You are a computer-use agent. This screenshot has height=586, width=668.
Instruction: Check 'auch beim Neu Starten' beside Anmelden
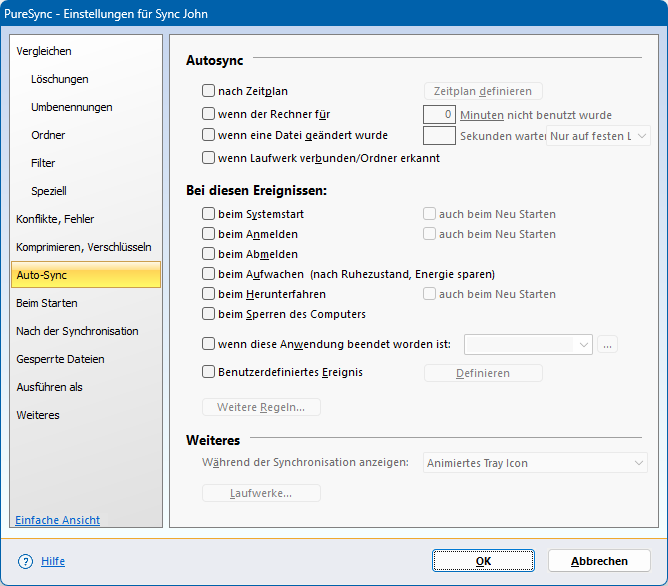pos(429,233)
